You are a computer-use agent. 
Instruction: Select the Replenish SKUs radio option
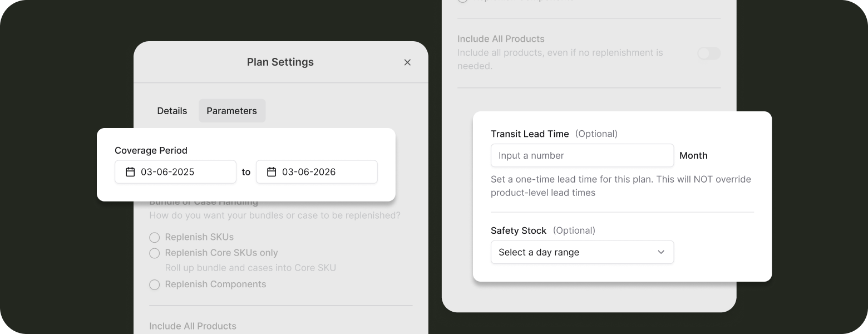tap(155, 238)
